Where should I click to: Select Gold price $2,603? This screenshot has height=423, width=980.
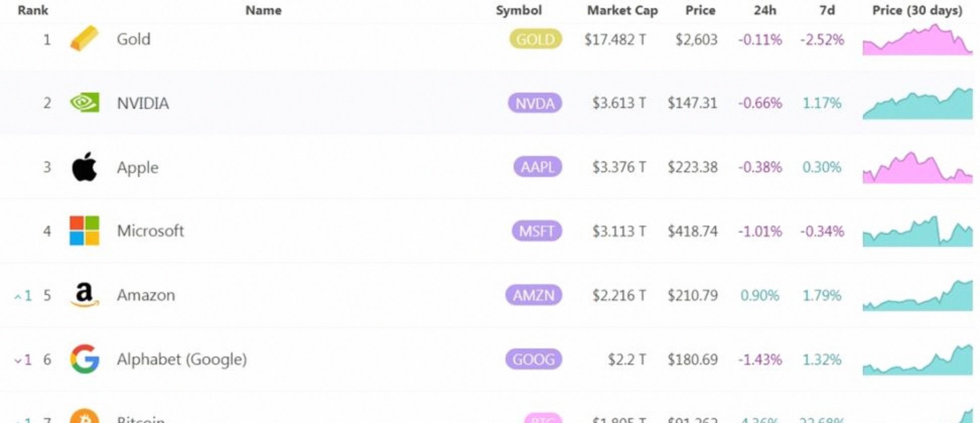(x=696, y=39)
